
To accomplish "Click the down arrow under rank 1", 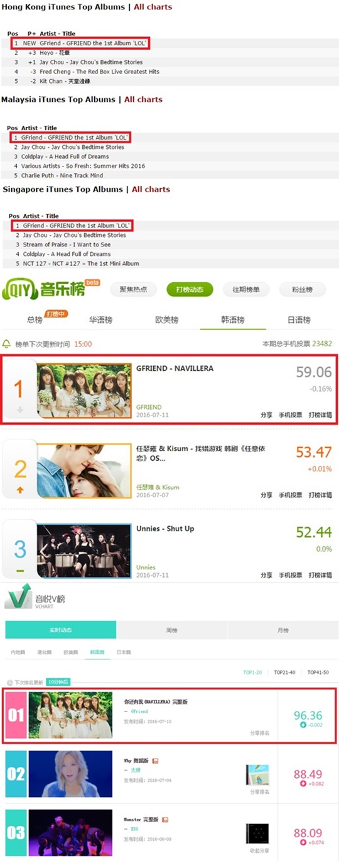I will 19,410.
